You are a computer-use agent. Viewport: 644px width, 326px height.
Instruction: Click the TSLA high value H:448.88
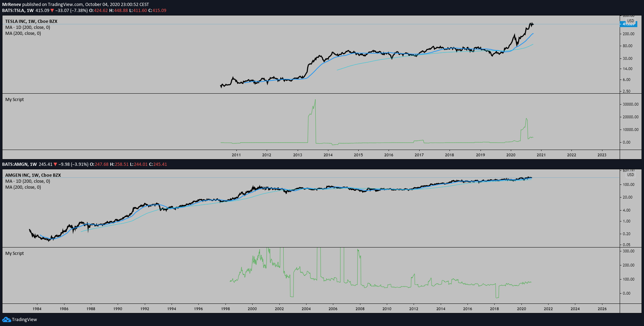(x=119, y=11)
